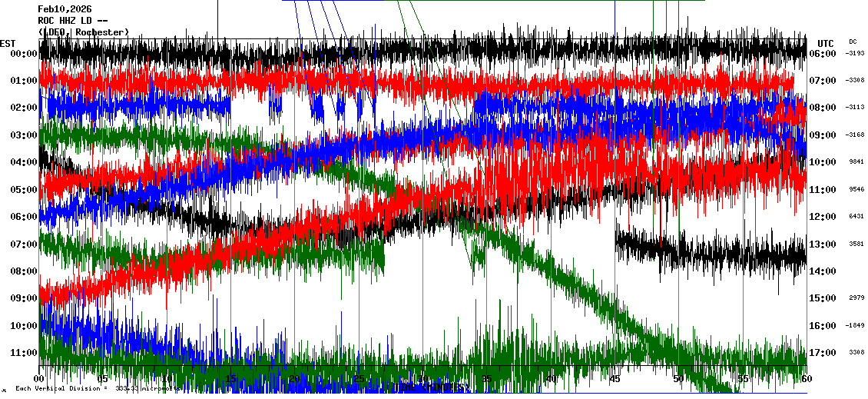Click the "15" minute axis label
This screenshot has width=868, height=399.
(231, 379)
